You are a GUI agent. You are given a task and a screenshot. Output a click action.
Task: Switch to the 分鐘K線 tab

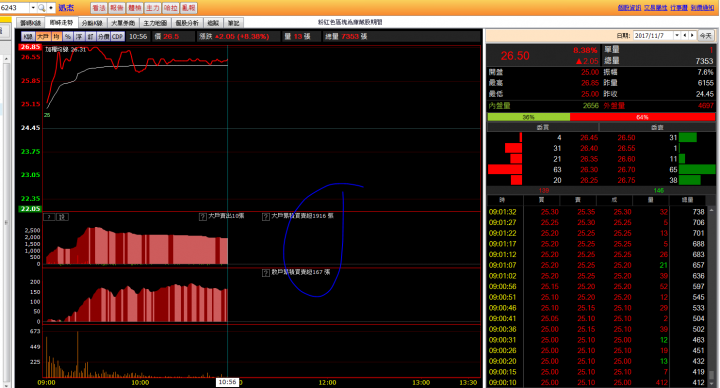pyautogui.click(x=92, y=23)
